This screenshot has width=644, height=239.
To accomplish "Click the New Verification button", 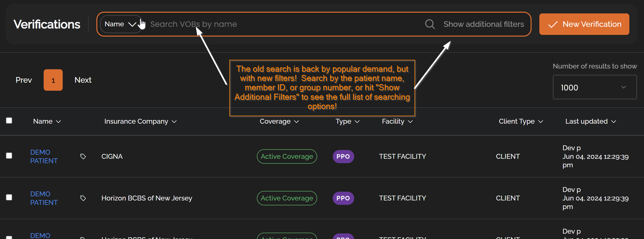I will [584, 24].
